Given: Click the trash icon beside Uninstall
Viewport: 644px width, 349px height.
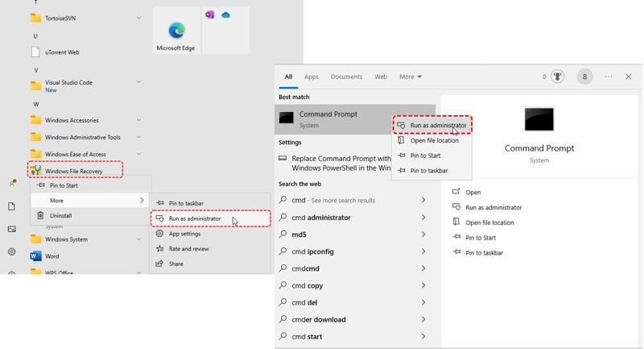Looking at the screenshot, I should point(40,215).
